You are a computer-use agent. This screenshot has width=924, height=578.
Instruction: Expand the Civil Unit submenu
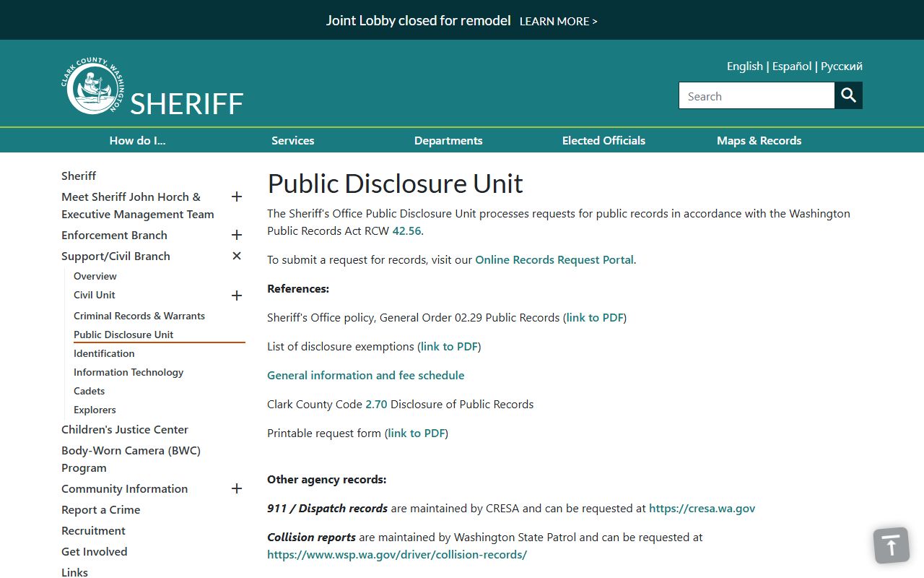pos(236,296)
